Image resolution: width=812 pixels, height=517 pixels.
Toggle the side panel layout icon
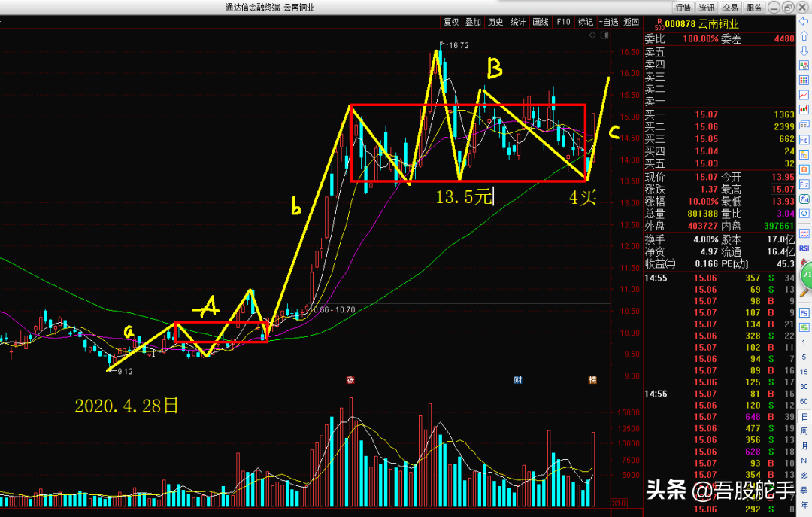(x=604, y=35)
